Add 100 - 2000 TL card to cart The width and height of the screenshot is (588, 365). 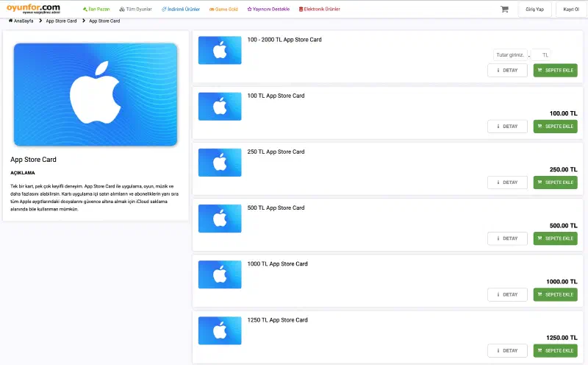(556, 70)
